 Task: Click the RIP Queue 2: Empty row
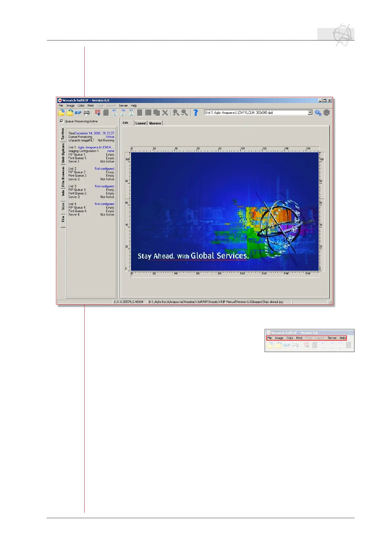(91, 172)
